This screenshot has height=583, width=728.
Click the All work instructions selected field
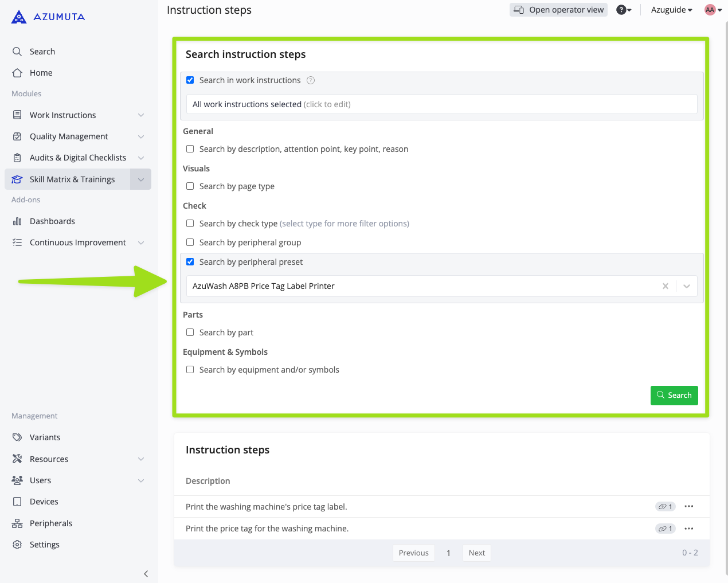tap(441, 104)
